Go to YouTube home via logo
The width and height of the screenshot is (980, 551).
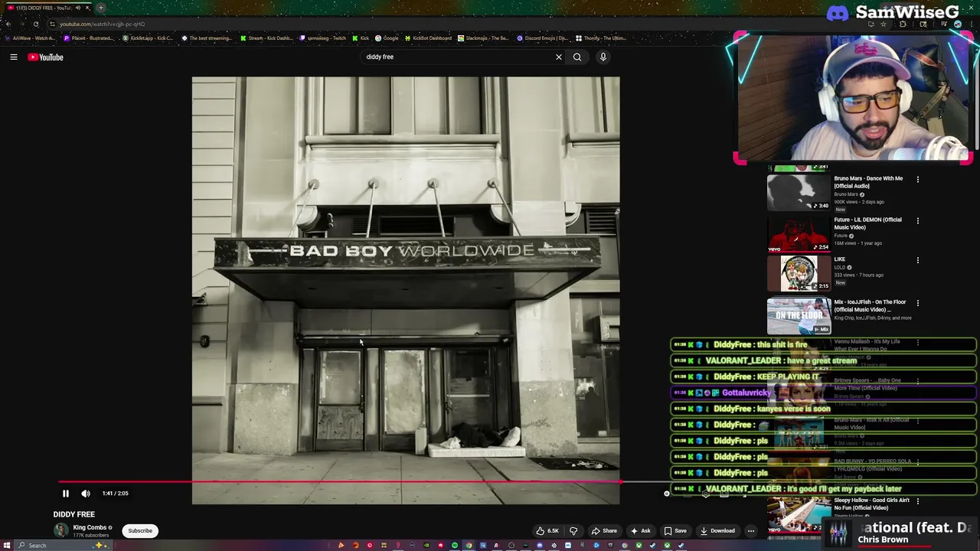tap(45, 57)
